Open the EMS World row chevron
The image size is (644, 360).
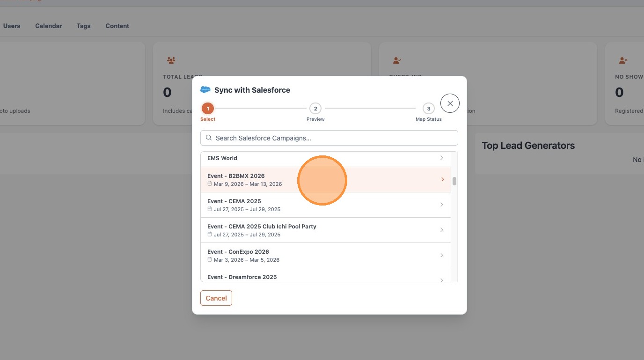(442, 158)
